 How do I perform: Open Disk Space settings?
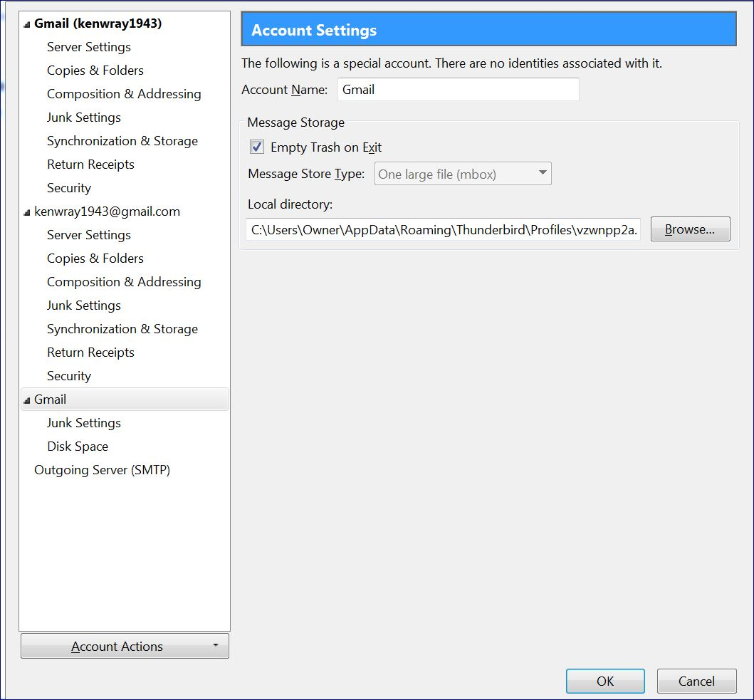point(78,447)
